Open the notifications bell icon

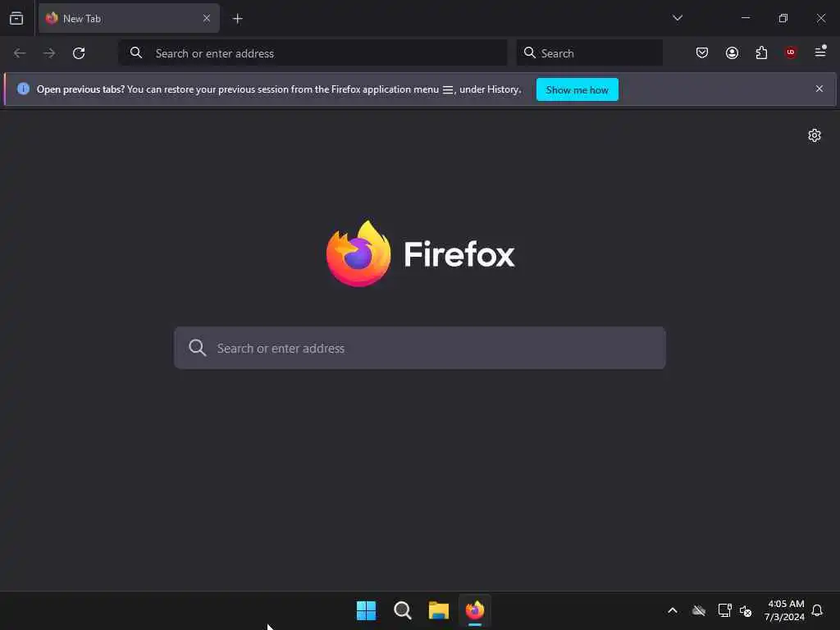point(818,610)
